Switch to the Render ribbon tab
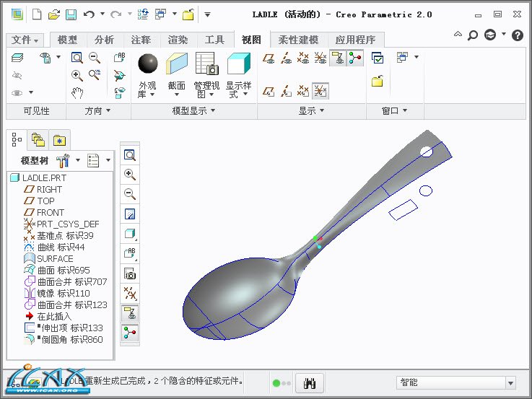 tap(178, 40)
